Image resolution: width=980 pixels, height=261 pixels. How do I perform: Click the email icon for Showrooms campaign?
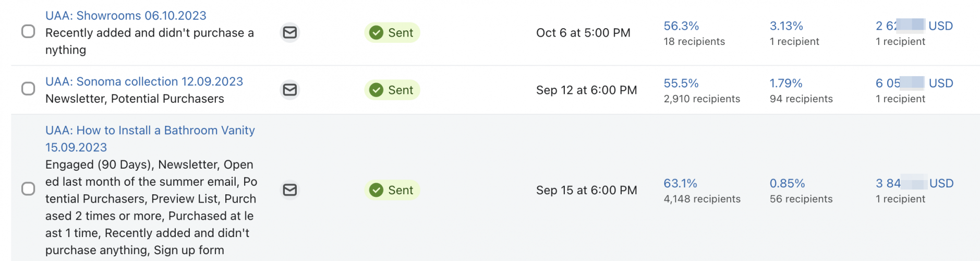(x=289, y=33)
